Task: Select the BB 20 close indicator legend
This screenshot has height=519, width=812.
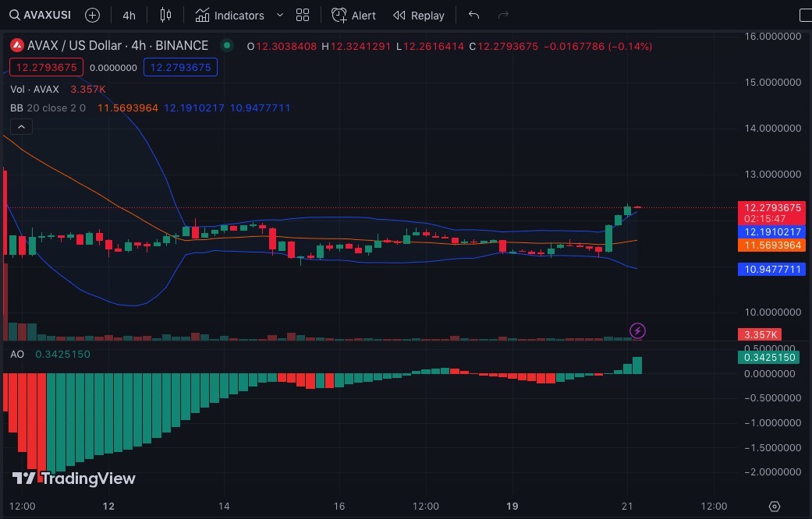Action: point(48,108)
